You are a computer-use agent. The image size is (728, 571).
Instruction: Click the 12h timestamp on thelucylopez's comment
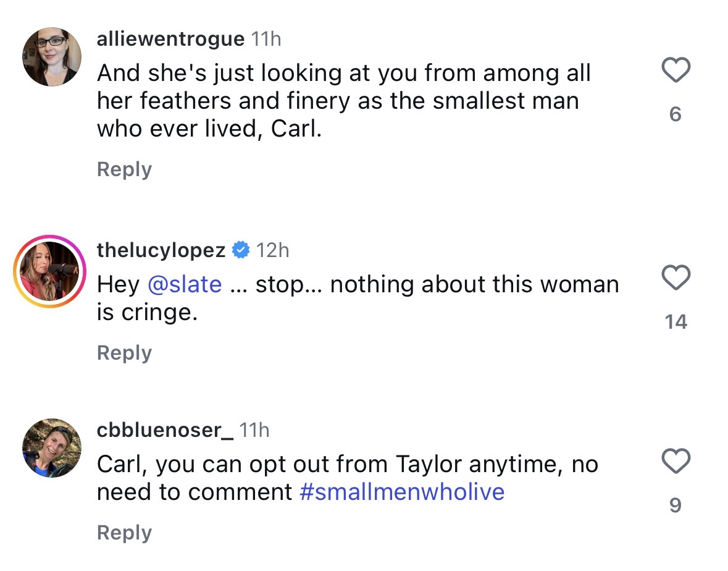272,250
